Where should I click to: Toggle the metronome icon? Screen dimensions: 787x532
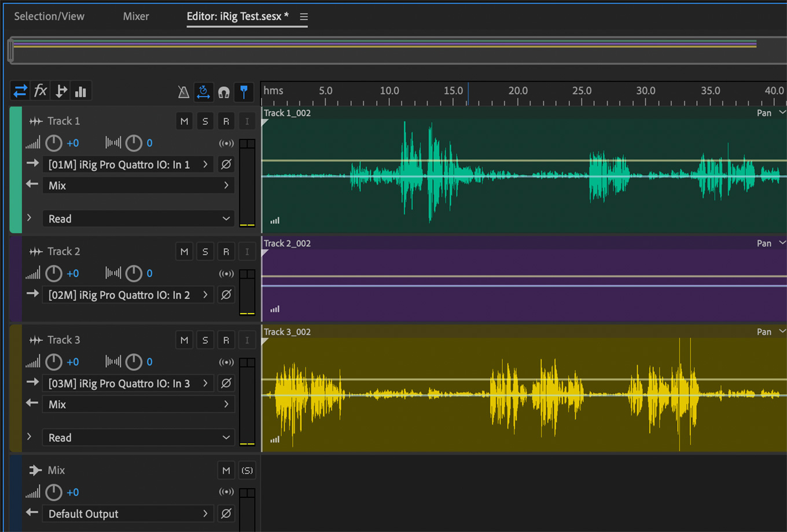click(x=183, y=92)
